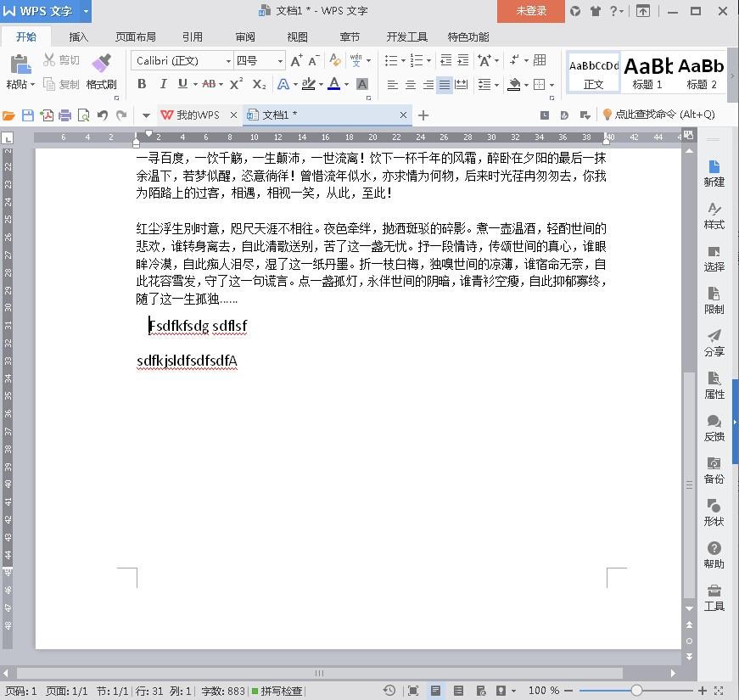The image size is (739, 700).
Task: Click the Paste icon in the ribbon
Action: 20,64
